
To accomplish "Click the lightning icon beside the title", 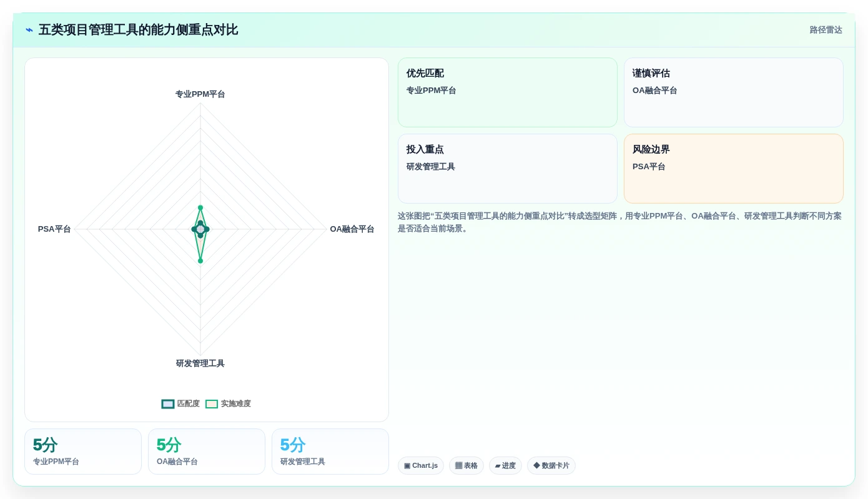I will click(x=29, y=30).
